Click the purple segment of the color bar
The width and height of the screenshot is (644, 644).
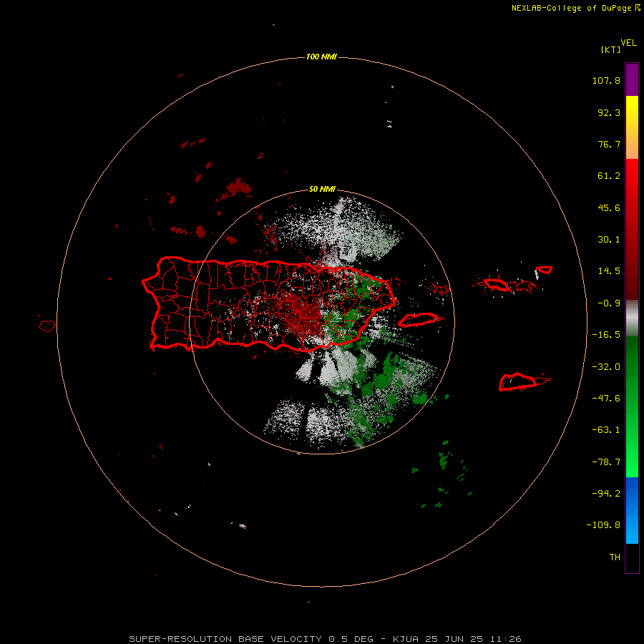pyautogui.click(x=632, y=80)
